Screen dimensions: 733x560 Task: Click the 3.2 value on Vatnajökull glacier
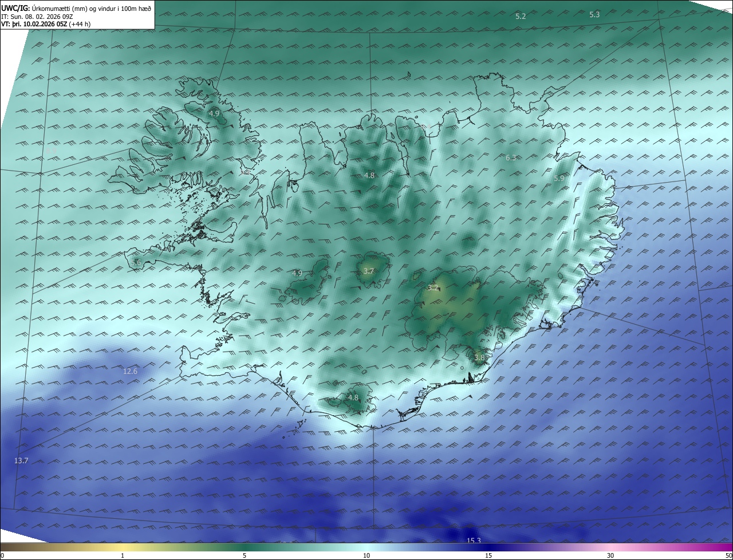[433, 287]
